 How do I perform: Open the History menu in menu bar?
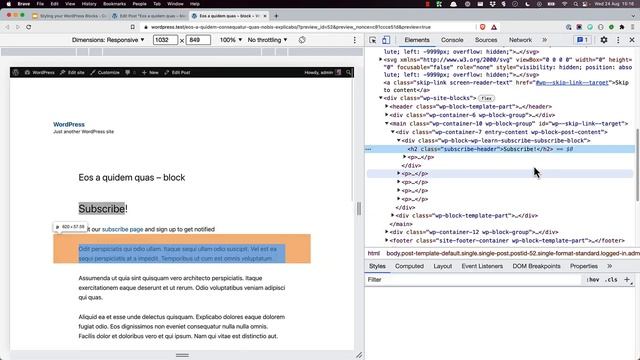(x=89, y=4)
